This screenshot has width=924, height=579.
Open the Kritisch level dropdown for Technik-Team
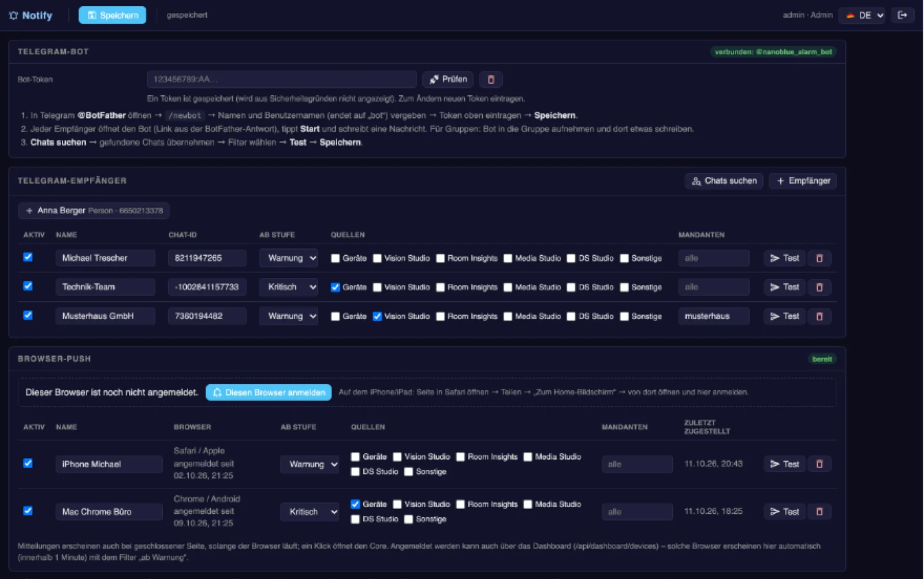click(289, 287)
